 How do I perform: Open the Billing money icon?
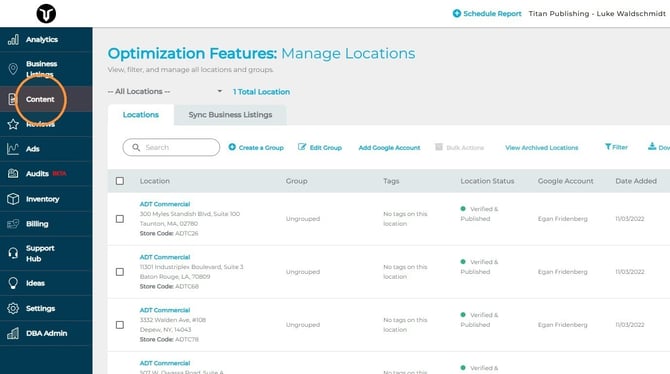point(13,224)
